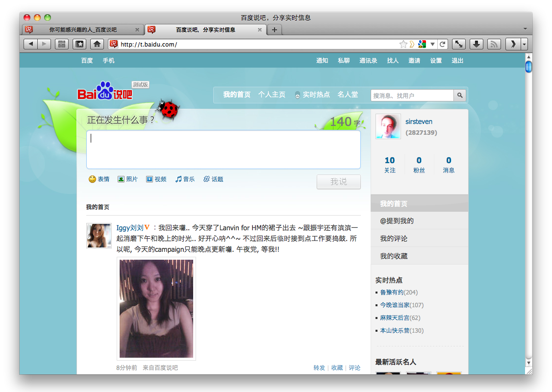Click 邀请 invite link
This screenshot has width=552, height=392.
point(414,61)
